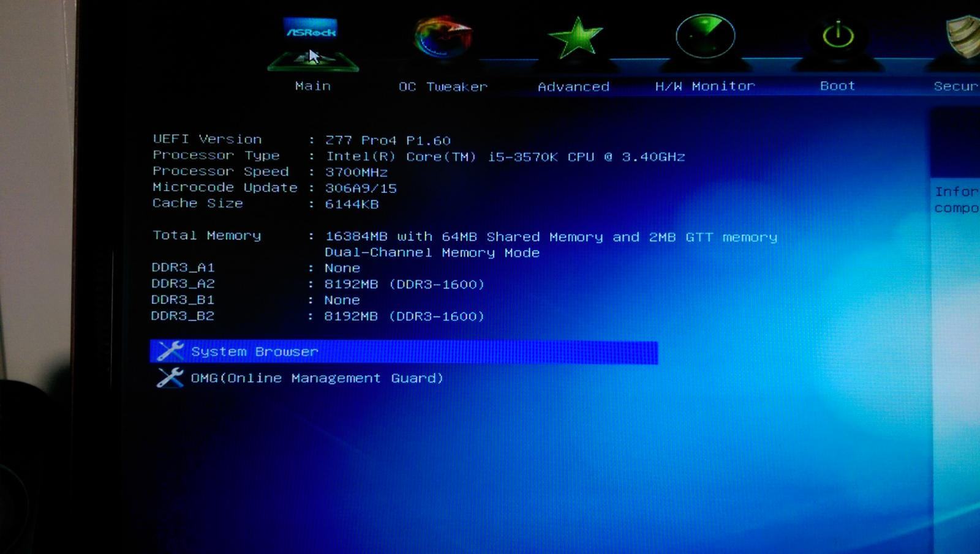The image size is (980, 554).
Task: Click the Dual-Channel Memory Mode text
Action: [432, 253]
